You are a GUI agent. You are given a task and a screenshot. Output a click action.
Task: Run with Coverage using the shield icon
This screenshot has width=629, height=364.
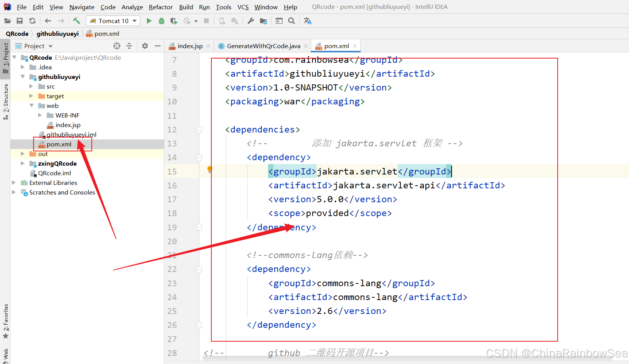pos(174,21)
